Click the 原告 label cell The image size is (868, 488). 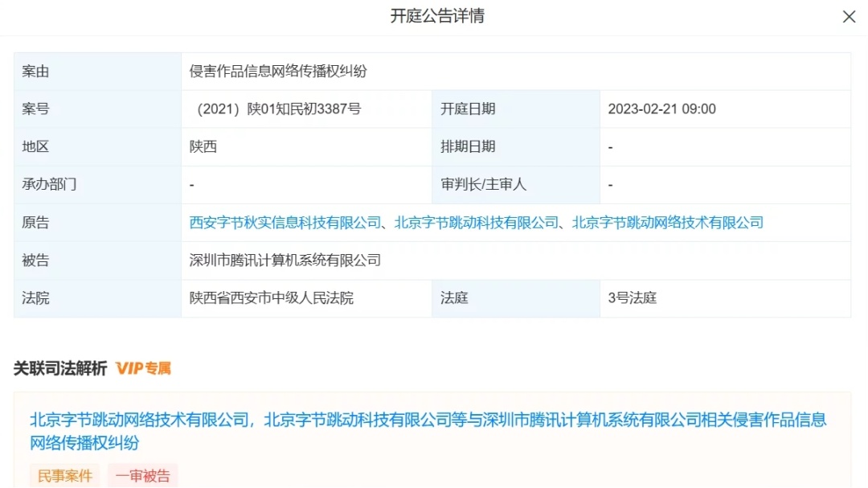[x=97, y=223]
